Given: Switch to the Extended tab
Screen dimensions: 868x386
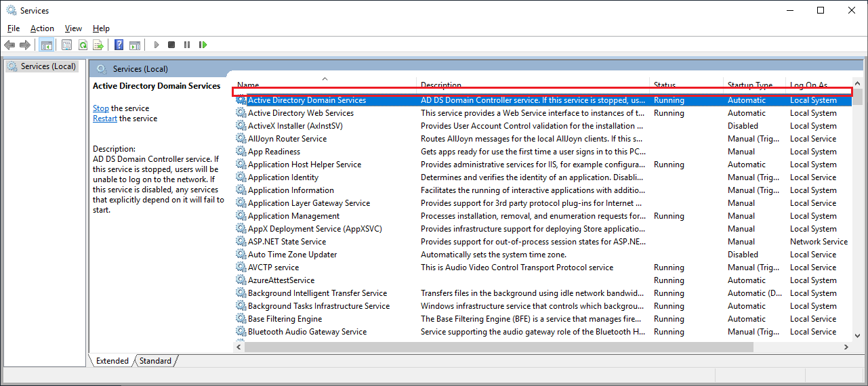Looking at the screenshot, I should click(112, 361).
